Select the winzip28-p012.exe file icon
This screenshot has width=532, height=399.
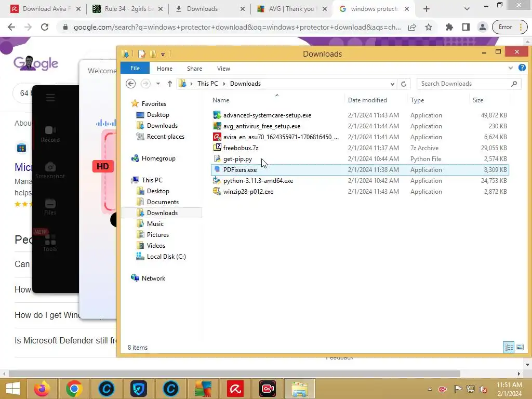pos(217,191)
